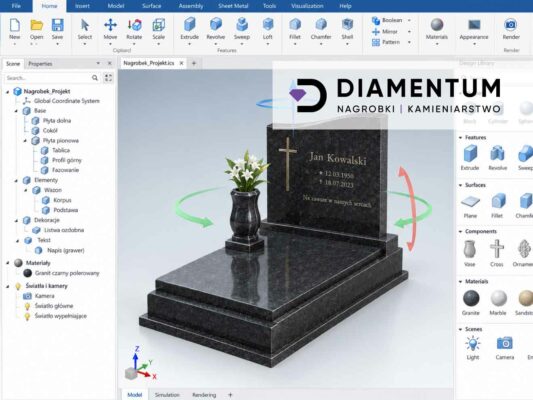Open the File menu
Viewport: 533px width, 400px height.
point(16,6)
